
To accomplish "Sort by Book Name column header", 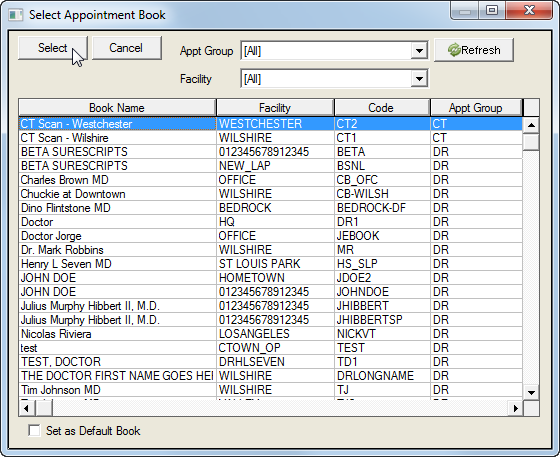I will [x=117, y=107].
